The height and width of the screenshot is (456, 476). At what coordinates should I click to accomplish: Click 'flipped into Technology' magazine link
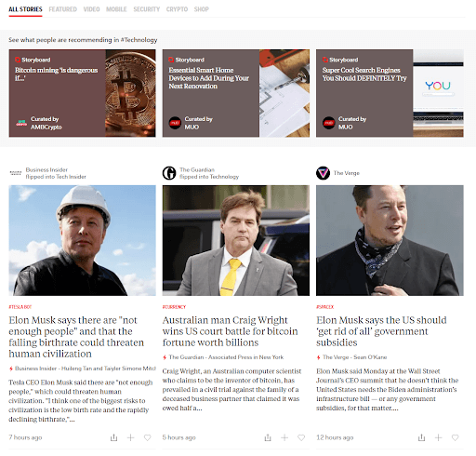209,177
